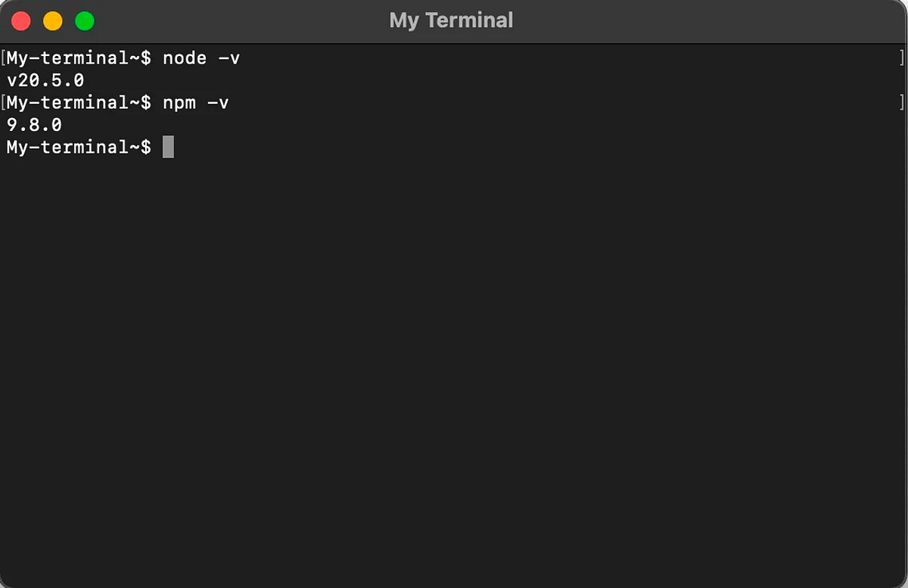
Task: Click the yellow minimize traffic light button
Action: pyautogui.click(x=52, y=20)
